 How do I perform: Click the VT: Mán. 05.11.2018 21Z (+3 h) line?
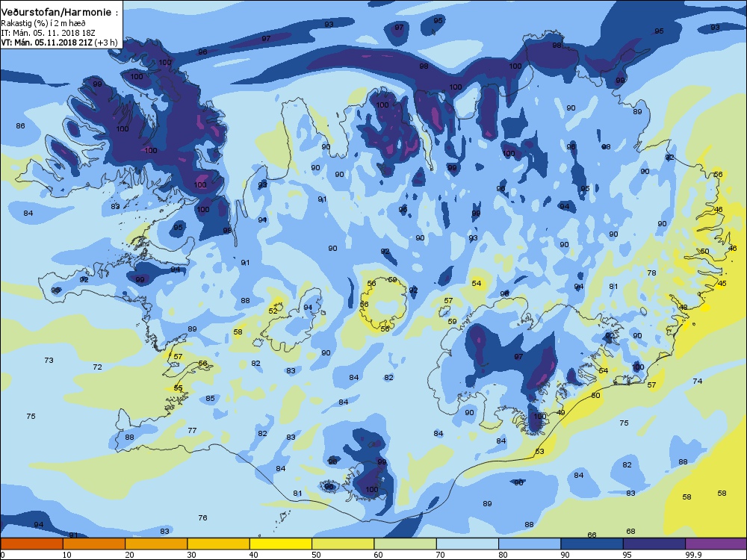[59, 43]
